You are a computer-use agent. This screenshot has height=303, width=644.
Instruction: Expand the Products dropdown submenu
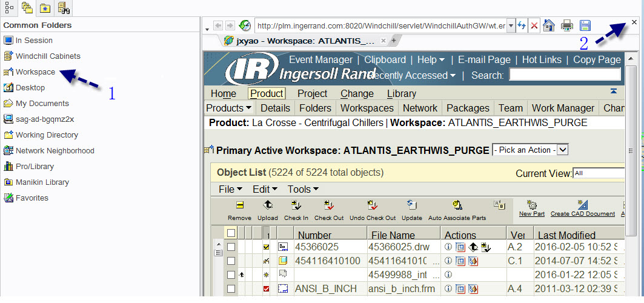click(x=229, y=108)
